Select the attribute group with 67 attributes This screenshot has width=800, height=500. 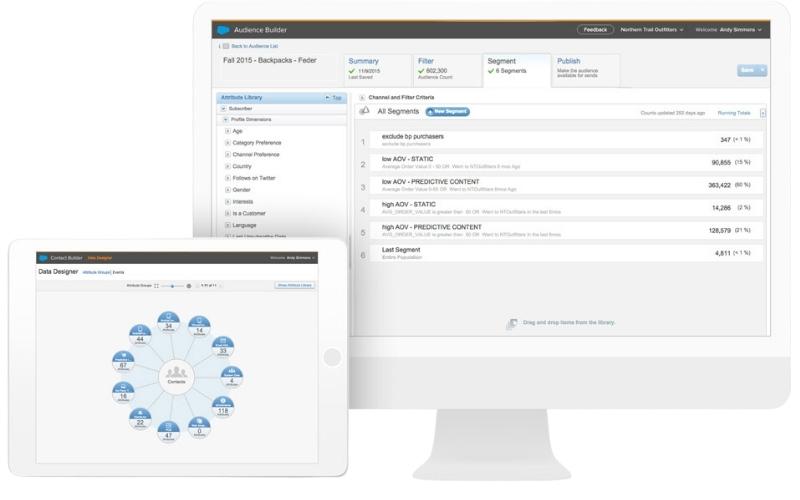click(x=124, y=363)
